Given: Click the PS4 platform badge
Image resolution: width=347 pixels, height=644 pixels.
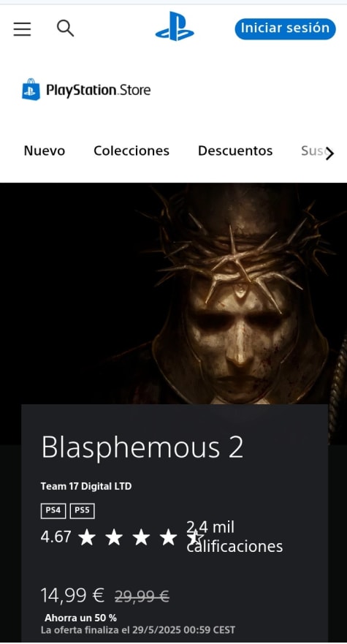Looking at the screenshot, I should (53, 510).
